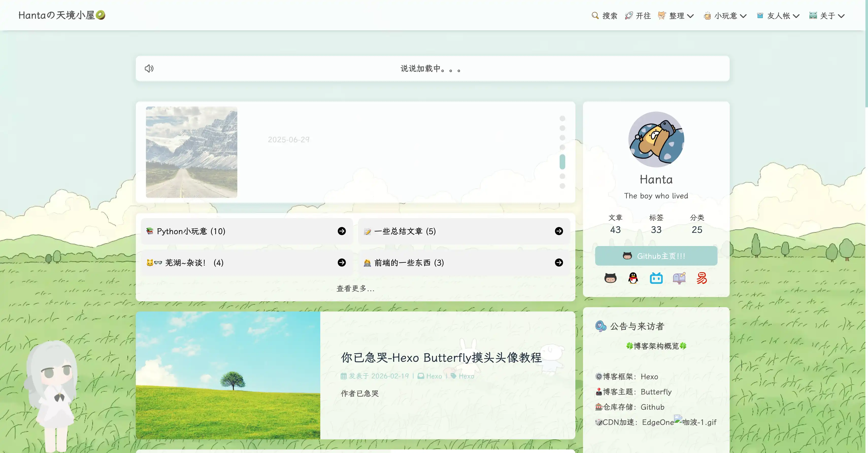This screenshot has width=868, height=453.
Task: Select the last carousel pagination dot
Action: [x=562, y=186]
